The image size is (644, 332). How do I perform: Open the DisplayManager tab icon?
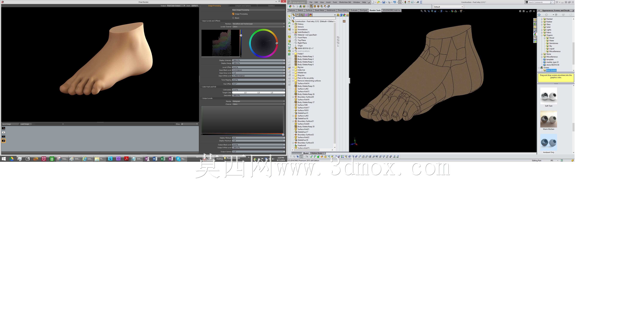(310, 15)
